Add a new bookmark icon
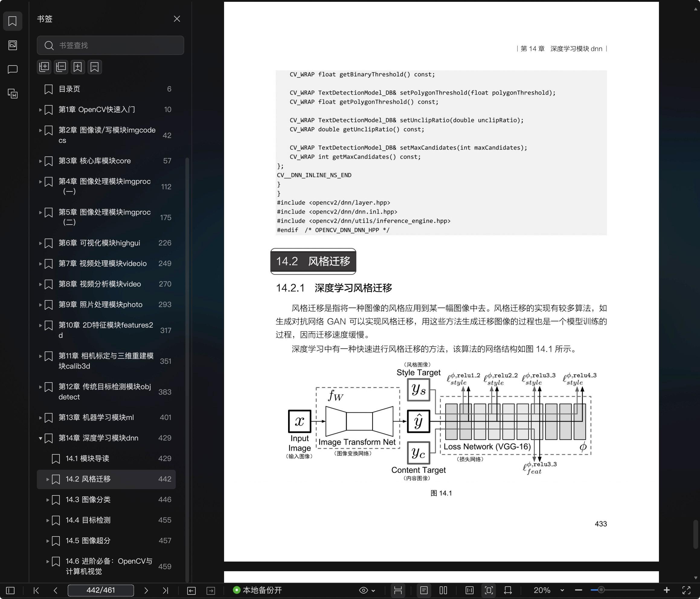This screenshot has height=599, width=700. 78,67
